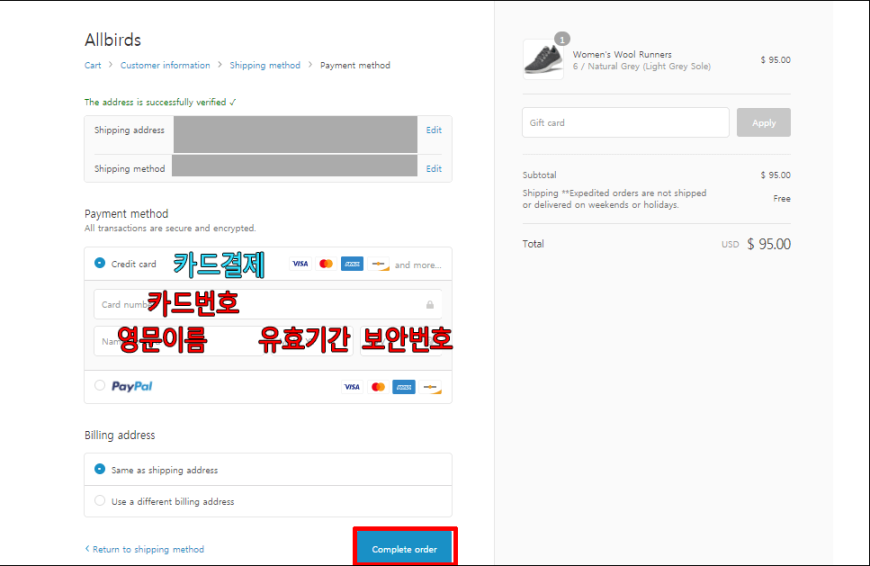
Task: Select the PayPal payment option
Action: pyautogui.click(x=100, y=385)
